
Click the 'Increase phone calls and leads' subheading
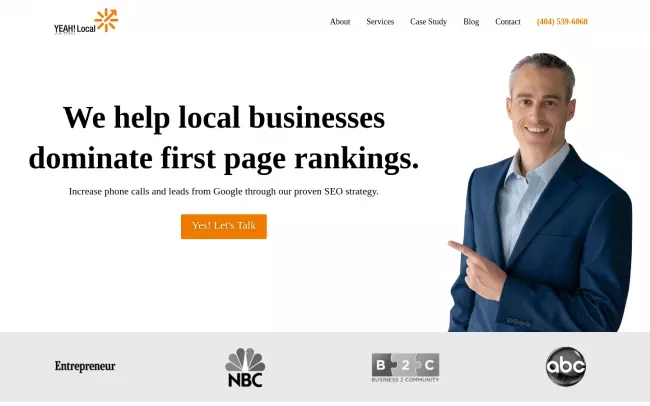(223, 192)
